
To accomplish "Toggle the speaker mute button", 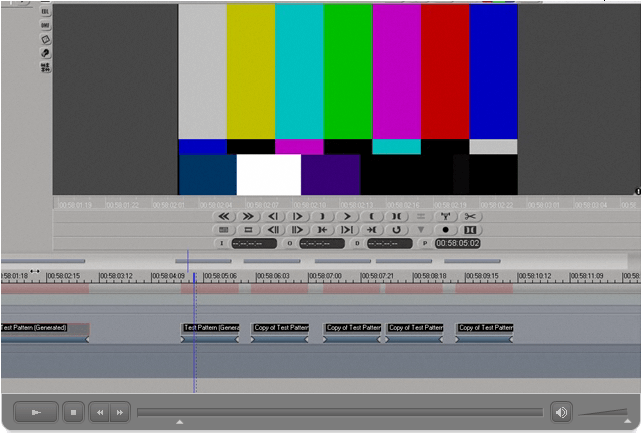I will (x=561, y=412).
